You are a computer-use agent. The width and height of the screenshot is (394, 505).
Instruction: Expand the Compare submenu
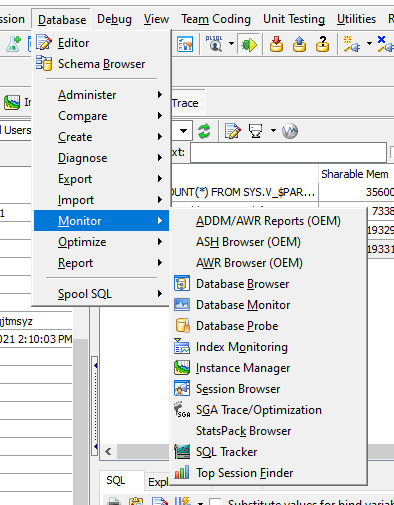(101, 116)
